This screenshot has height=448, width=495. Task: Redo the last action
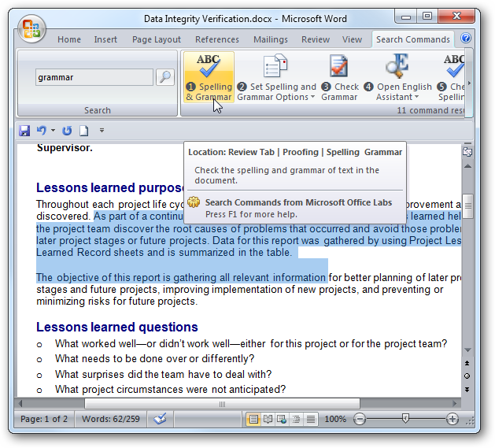[67, 131]
